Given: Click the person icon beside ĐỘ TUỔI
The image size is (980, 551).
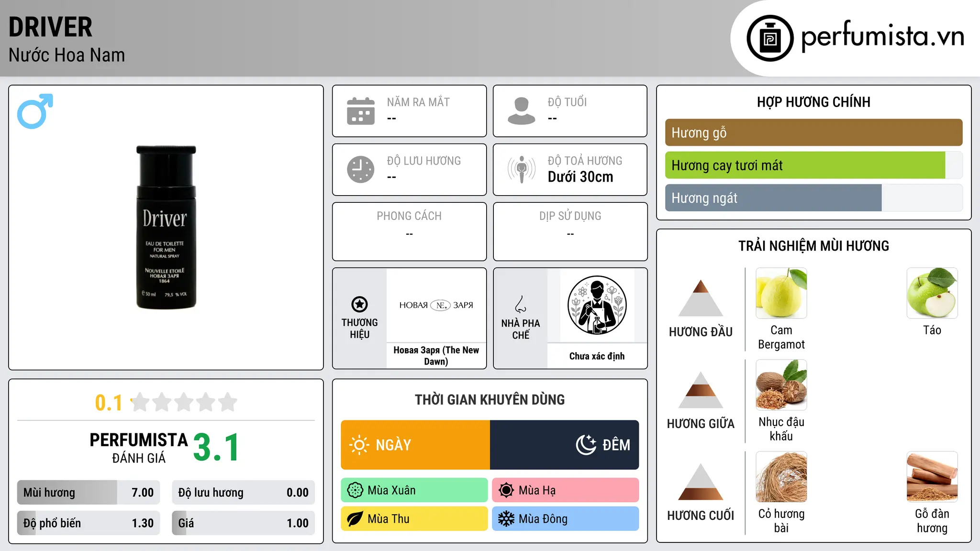Looking at the screenshot, I should (x=522, y=111).
